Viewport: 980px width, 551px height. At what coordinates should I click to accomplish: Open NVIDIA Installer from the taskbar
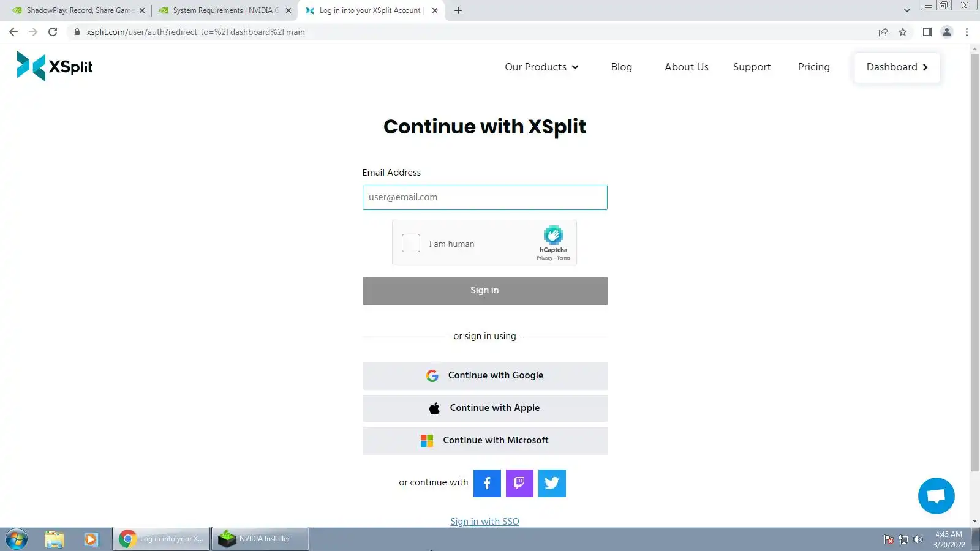point(260,539)
